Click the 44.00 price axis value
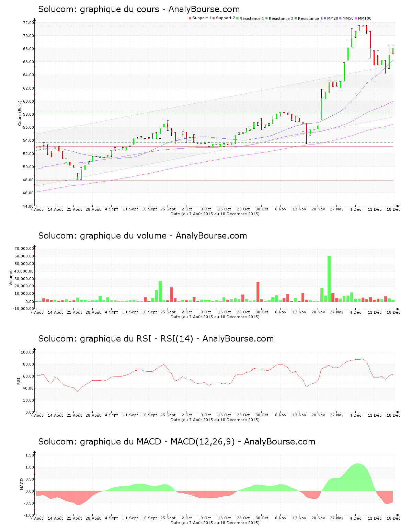Screen dimensions: 412x532 [x=28, y=206]
